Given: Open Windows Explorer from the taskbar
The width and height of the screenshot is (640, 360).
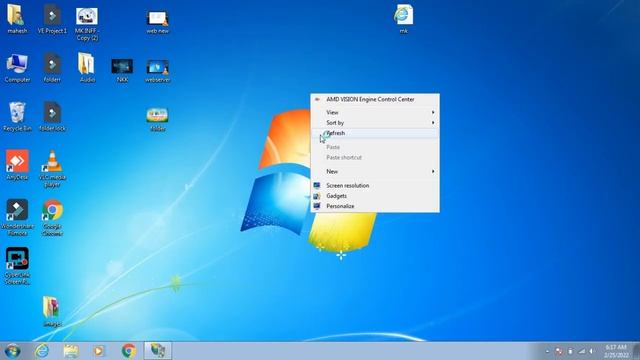Looking at the screenshot, I should pos(71,351).
